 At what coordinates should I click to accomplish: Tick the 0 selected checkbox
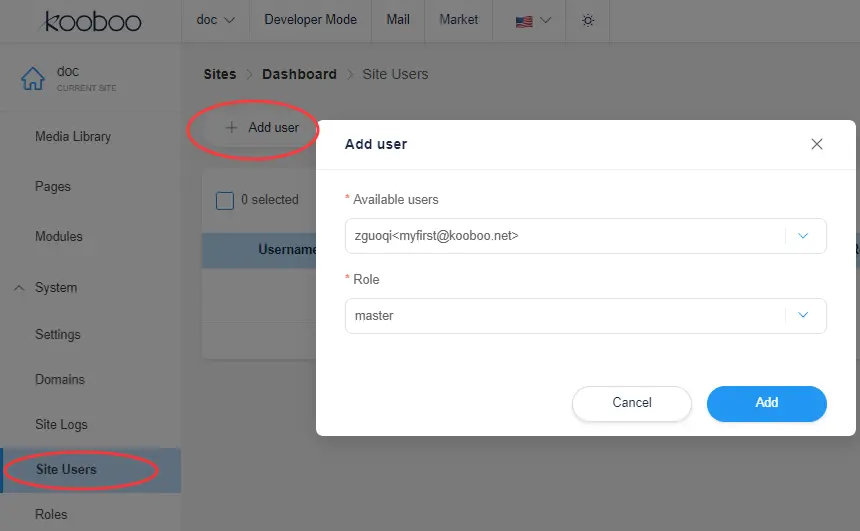225,200
